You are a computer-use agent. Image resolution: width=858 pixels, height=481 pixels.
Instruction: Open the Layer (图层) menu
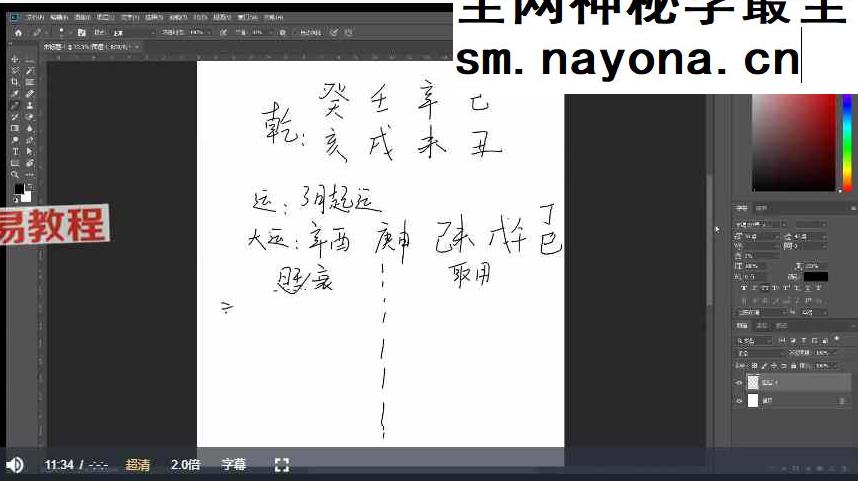coord(105,18)
